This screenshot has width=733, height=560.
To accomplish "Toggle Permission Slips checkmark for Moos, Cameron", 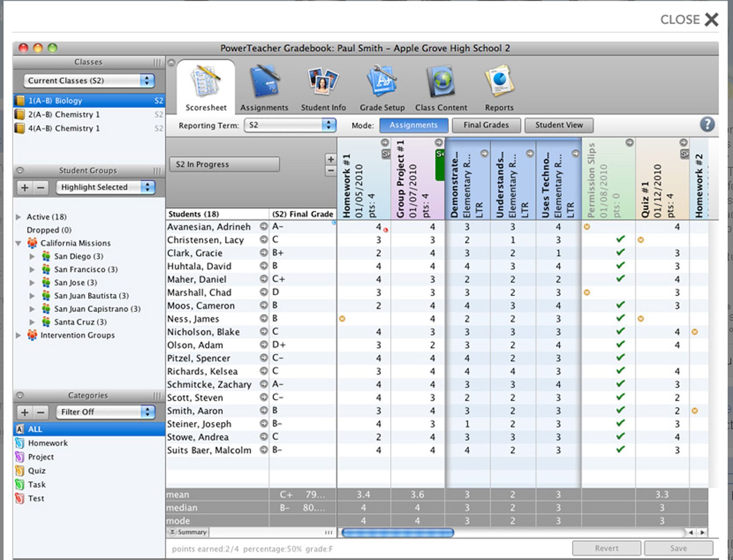I will click(x=620, y=305).
